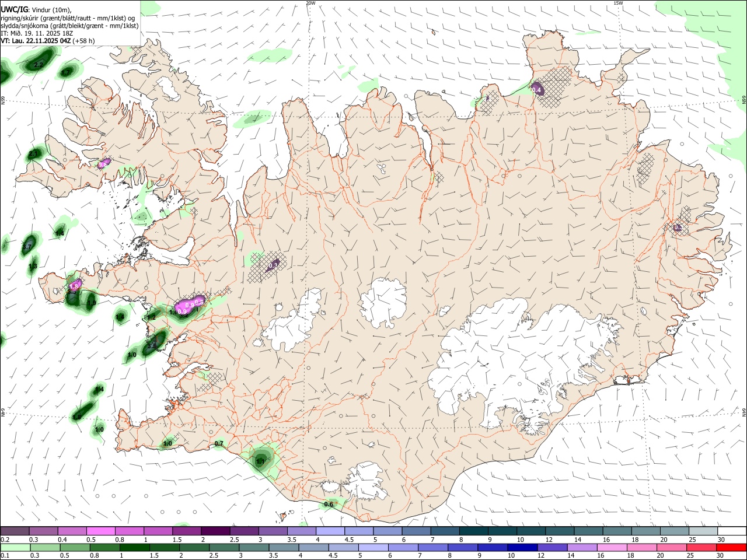Viewport: 747px width, 560px height.
Task: Click the UWC/IG title text
Action: click(x=14, y=10)
